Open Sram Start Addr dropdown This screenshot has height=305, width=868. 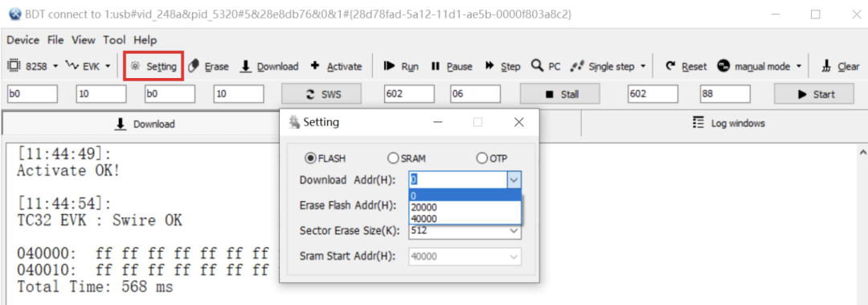pos(514,257)
